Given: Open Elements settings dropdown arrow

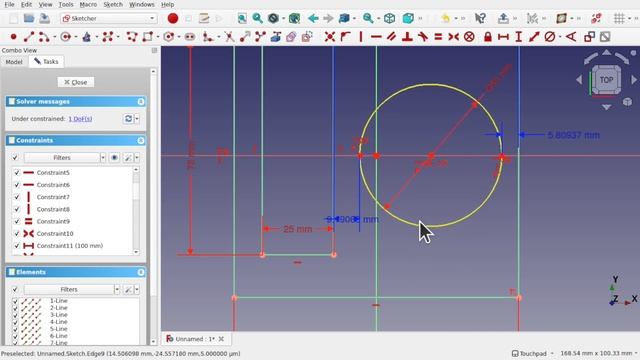Looking at the screenshot, I should 137,289.
